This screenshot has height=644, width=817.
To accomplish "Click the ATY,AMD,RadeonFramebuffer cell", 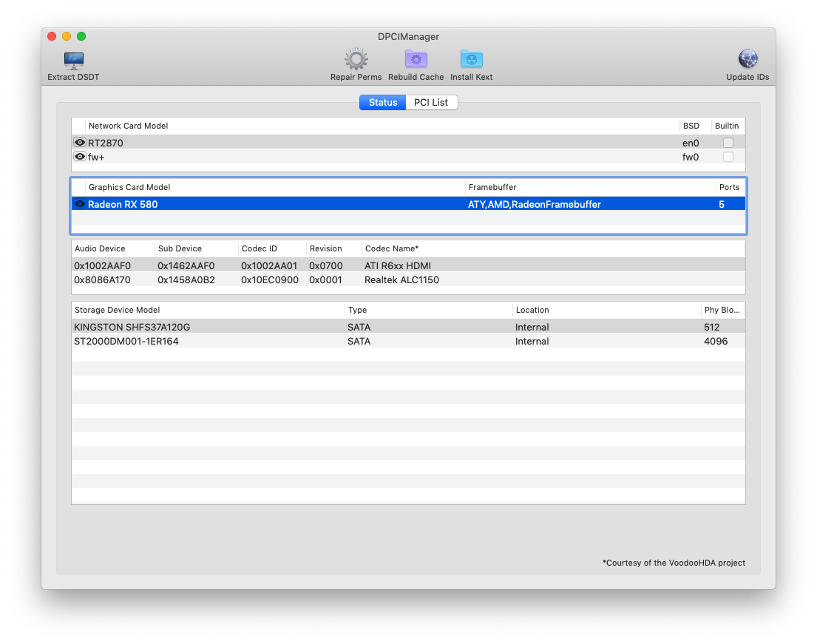I will (x=534, y=204).
